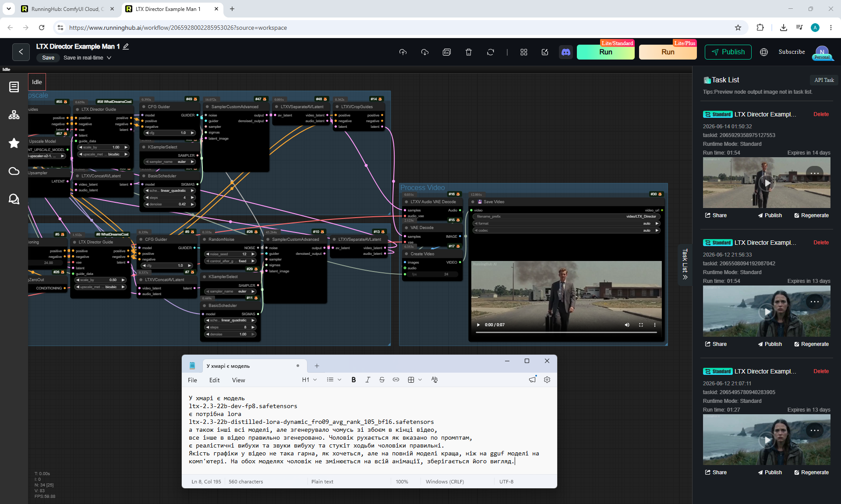Switch to the RunningHub ComfyUI Cloud tab
Viewport: 841px width, 504px height.
(x=68, y=9)
